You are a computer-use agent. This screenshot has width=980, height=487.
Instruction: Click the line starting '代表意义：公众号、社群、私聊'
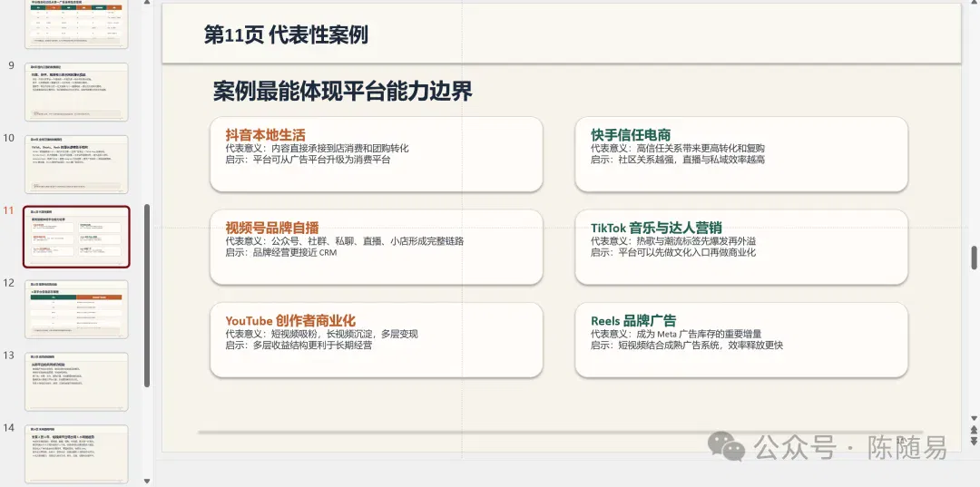(345, 241)
